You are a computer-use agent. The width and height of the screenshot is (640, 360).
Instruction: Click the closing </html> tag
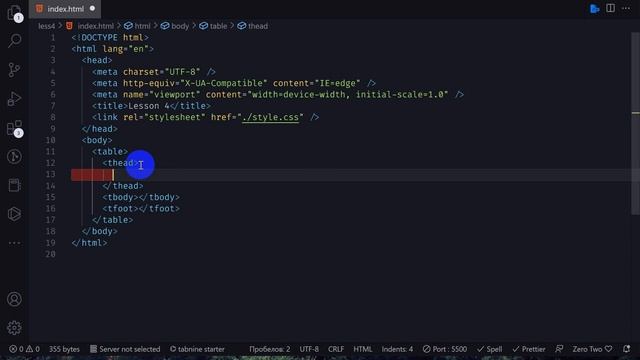pos(89,243)
